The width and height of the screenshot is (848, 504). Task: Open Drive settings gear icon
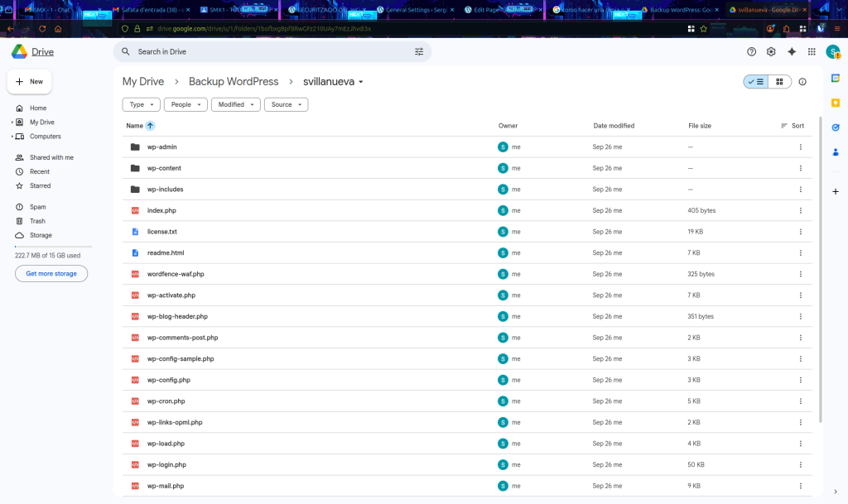tap(771, 51)
